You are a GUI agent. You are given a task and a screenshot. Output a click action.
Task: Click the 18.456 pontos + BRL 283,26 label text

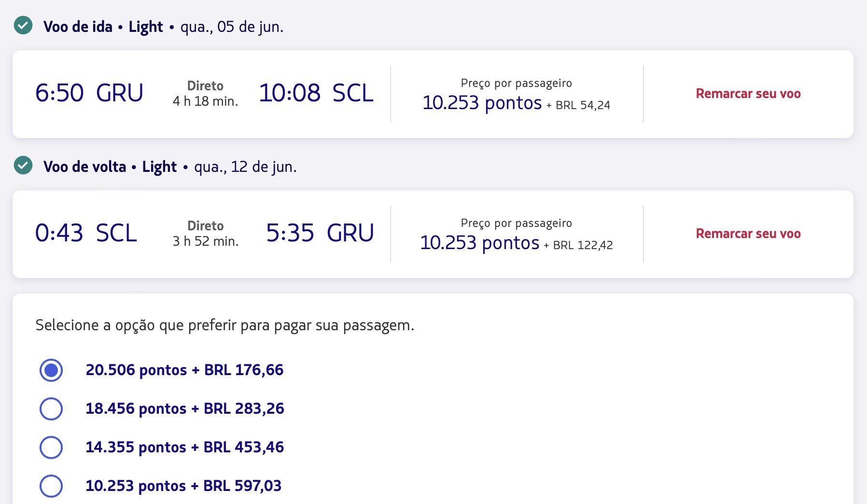coord(185,409)
